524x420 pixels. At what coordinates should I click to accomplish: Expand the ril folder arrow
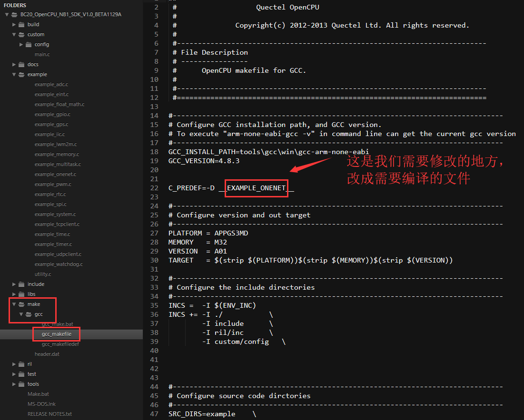pos(14,364)
